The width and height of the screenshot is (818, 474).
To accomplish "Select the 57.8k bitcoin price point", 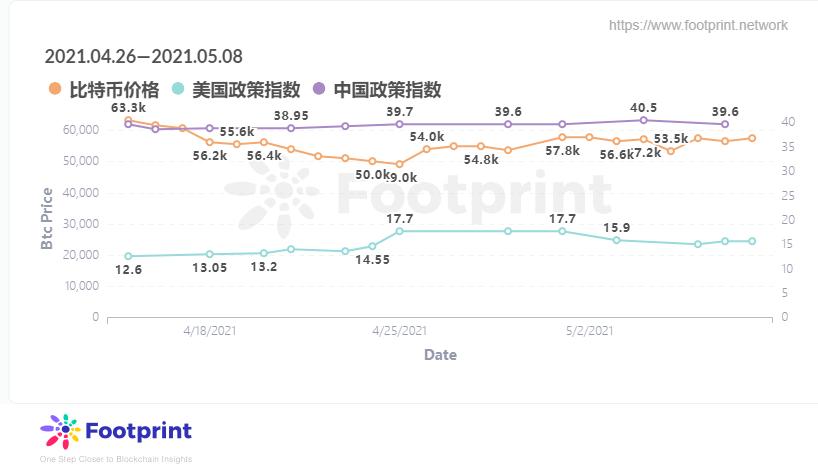I will 562,137.
